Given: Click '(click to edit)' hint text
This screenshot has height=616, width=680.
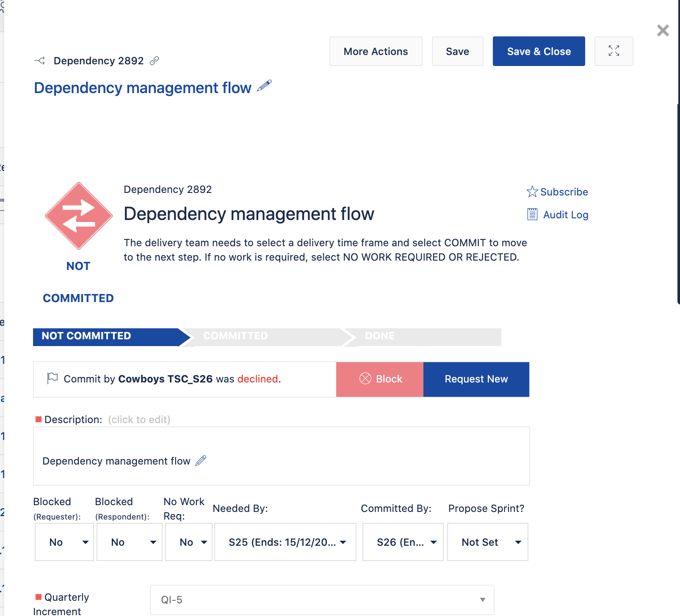Looking at the screenshot, I should [x=139, y=420].
